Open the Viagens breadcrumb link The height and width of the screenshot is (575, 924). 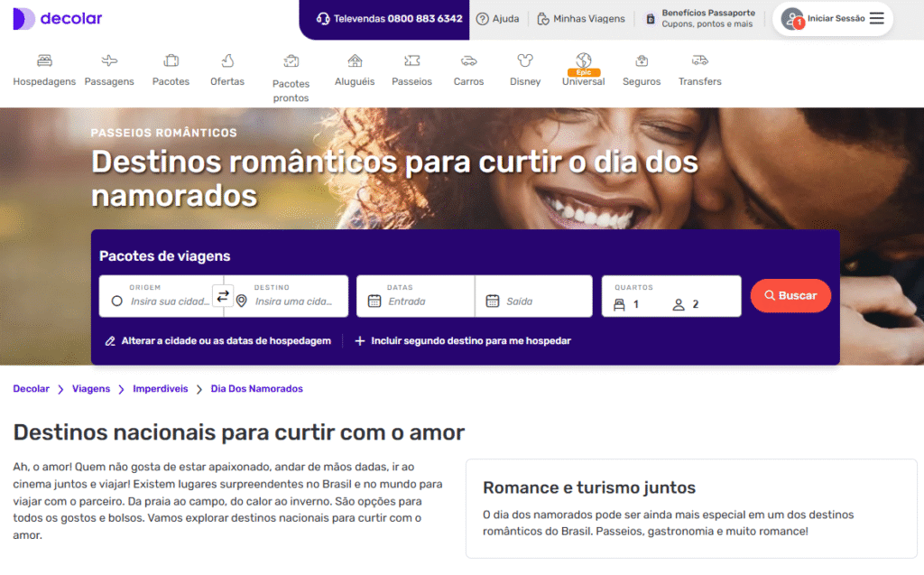[91, 389]
